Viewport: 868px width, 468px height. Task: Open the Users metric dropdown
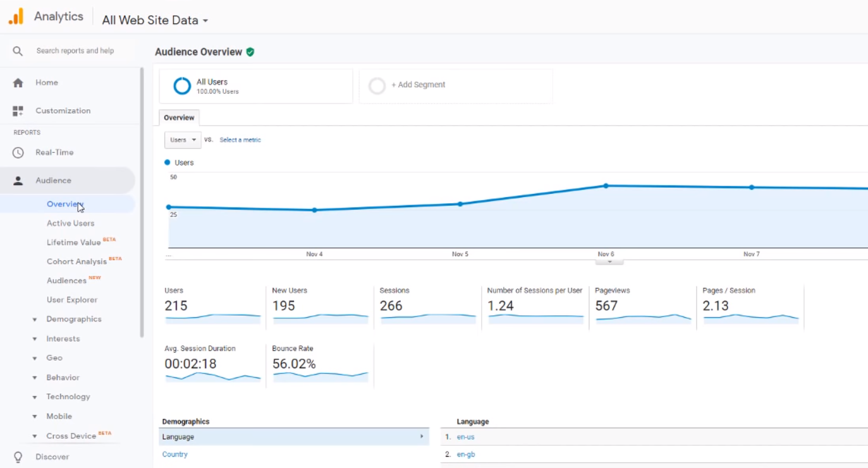[183, 140]
